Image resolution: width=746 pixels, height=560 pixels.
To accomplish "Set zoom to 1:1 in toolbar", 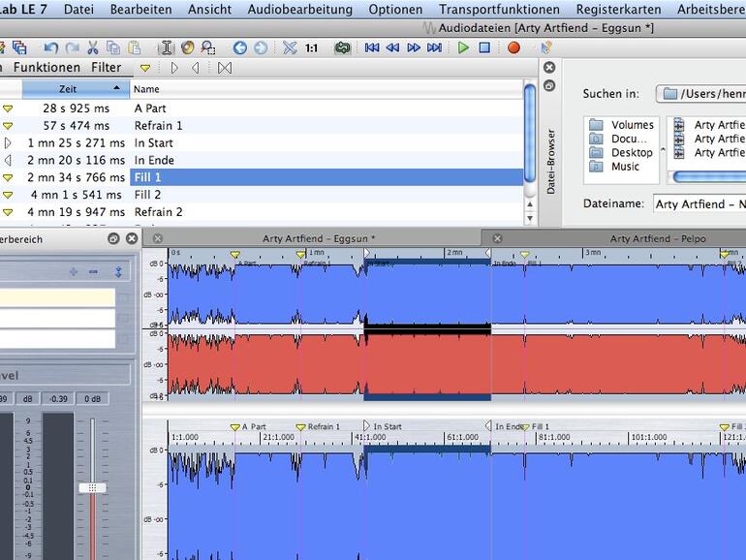I will click(311, 47).
